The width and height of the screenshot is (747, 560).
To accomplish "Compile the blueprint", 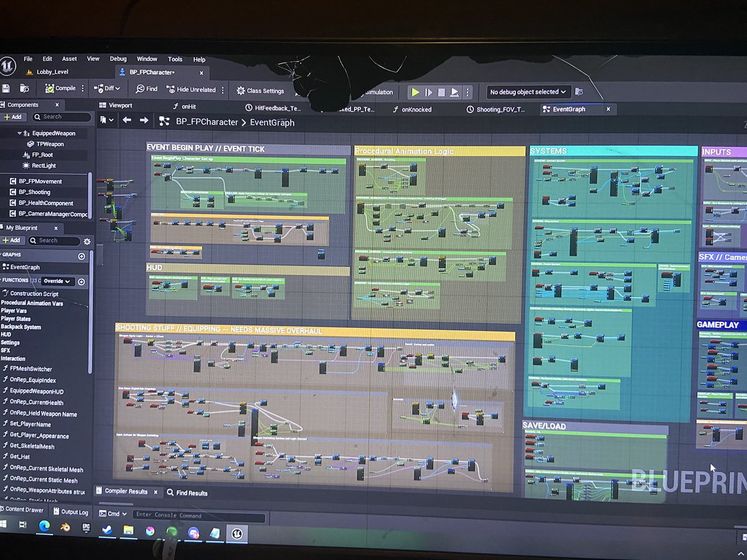I will (60, 88).
